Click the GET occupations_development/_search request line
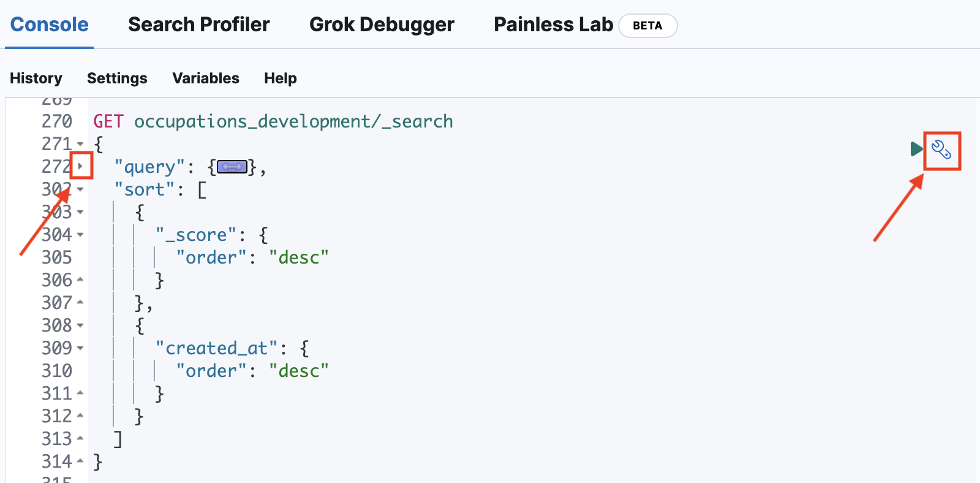 coord(273,121)
